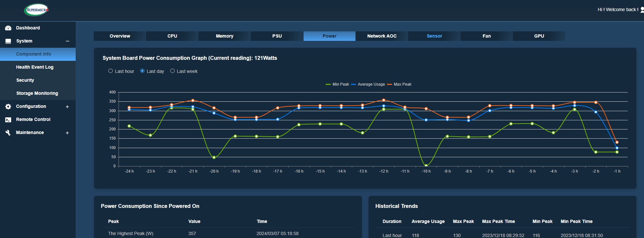Switch to the PSU tab
This screenshot has height=238, width=644.
[x=277, y=36]
